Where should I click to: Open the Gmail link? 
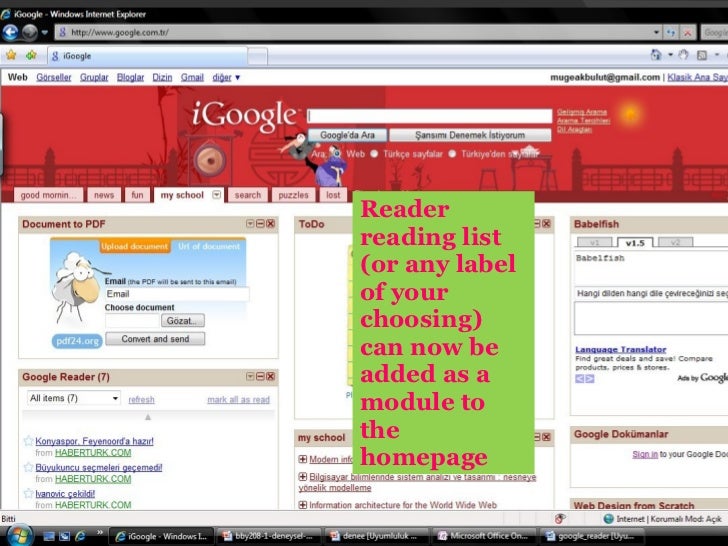click(x=192, y=78)
